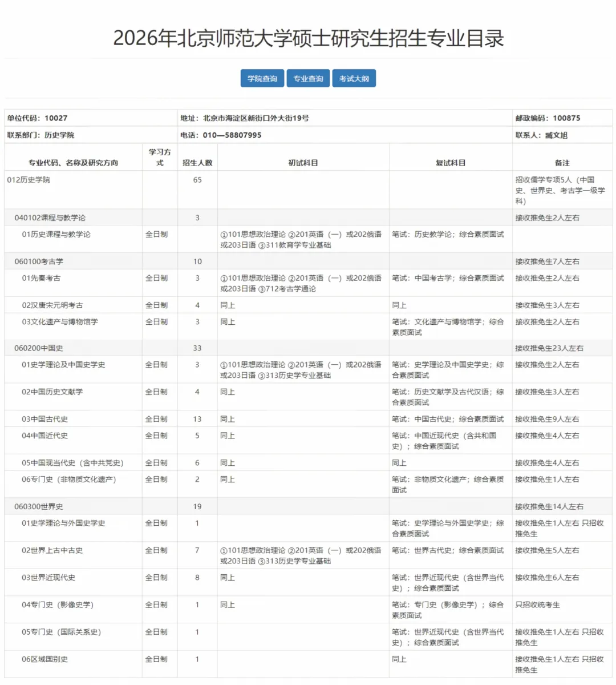Click note 接收推免生7人左右

pyautogui.click(x=547, y=261)
